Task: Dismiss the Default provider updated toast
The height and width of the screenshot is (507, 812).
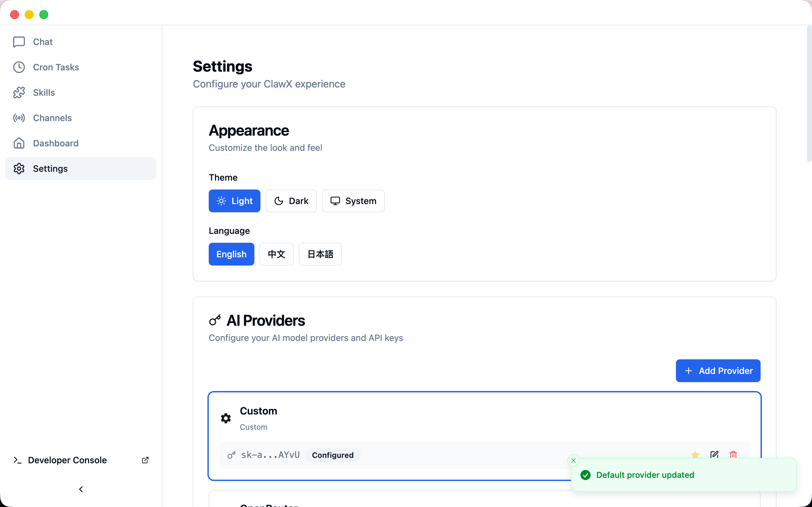Action: [x=573, y=460]
